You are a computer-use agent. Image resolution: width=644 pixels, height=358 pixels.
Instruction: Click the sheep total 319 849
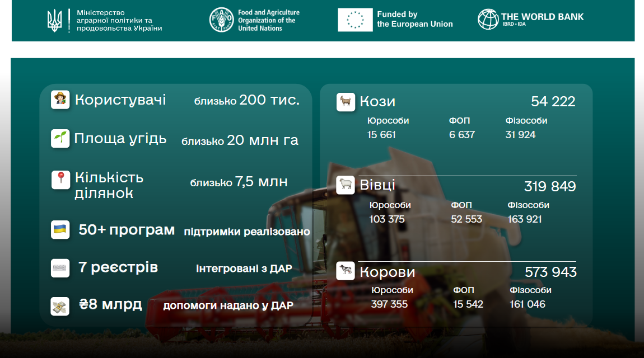click(550, 187)
